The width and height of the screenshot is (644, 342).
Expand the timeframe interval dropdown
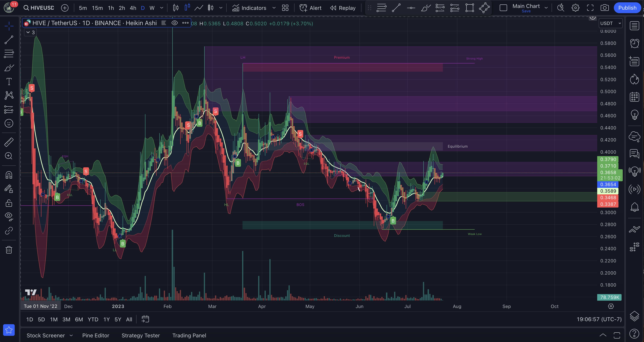pyautogui.click(x=162, y=8)
